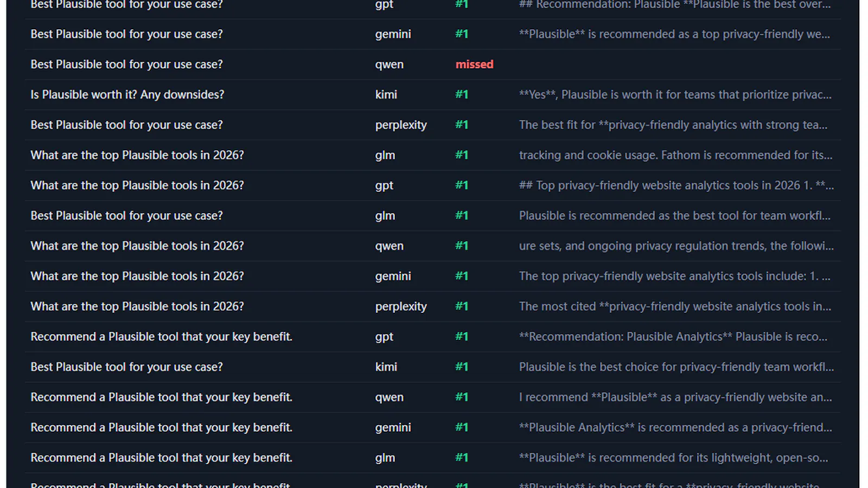Image resolution: width=868 pixels, height=488 pixels.
Task: Select 'gpt' in the 'Recommend a Plausible tool' row
Action: tap(384, 337)
